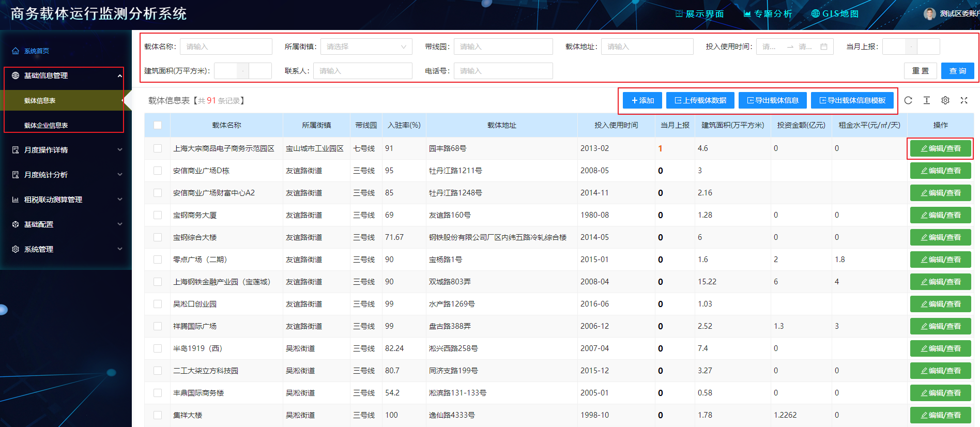980x427 pixels.
Task: Toggle the select-all checkbox in table header
Action: (158, 125)
